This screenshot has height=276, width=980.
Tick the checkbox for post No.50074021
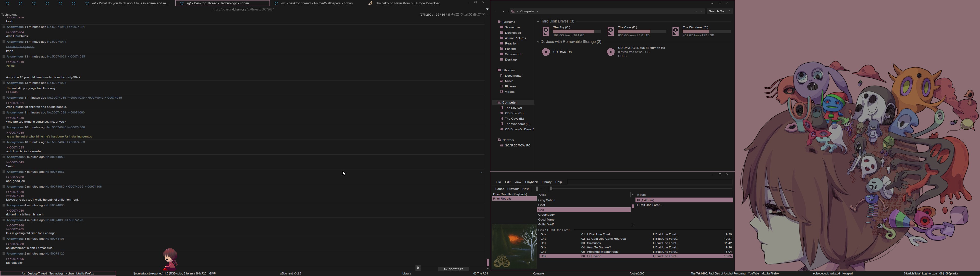pos(4,57)
